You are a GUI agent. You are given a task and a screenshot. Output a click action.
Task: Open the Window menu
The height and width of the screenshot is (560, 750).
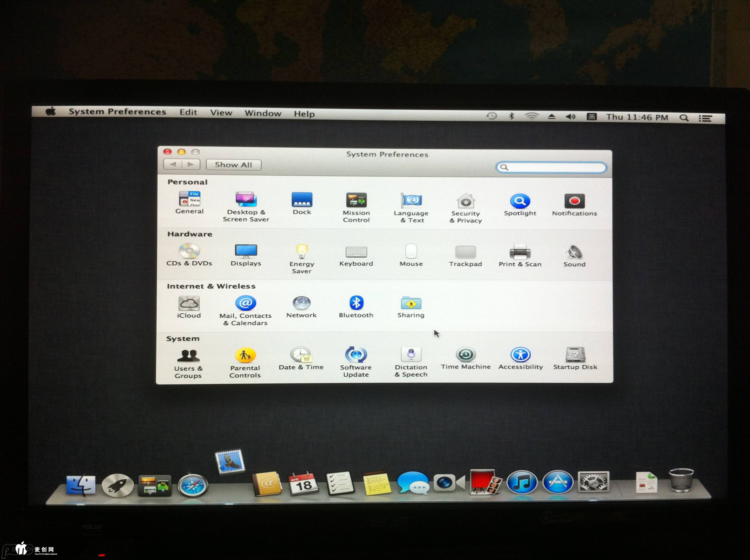coord(263,114)
